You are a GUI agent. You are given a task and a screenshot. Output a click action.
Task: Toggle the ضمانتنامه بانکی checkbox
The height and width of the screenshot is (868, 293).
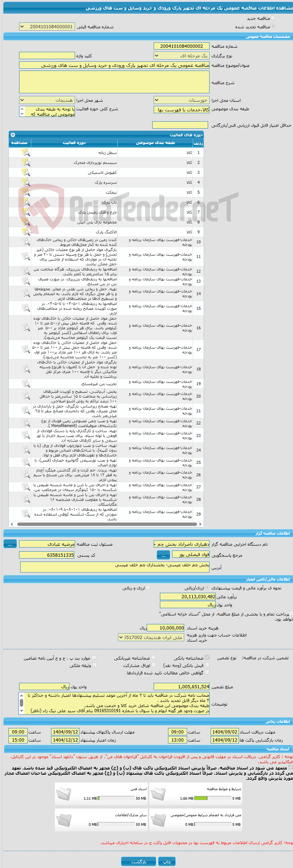tap(207, 657)
